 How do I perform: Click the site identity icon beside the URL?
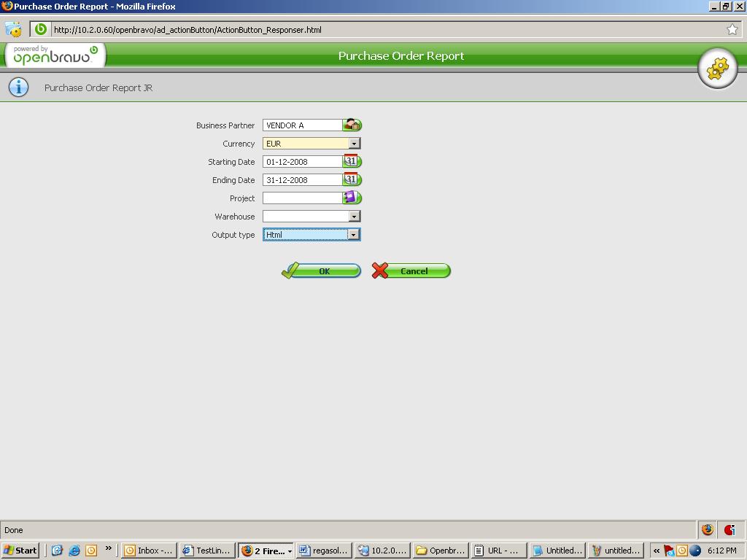[41, 30]
